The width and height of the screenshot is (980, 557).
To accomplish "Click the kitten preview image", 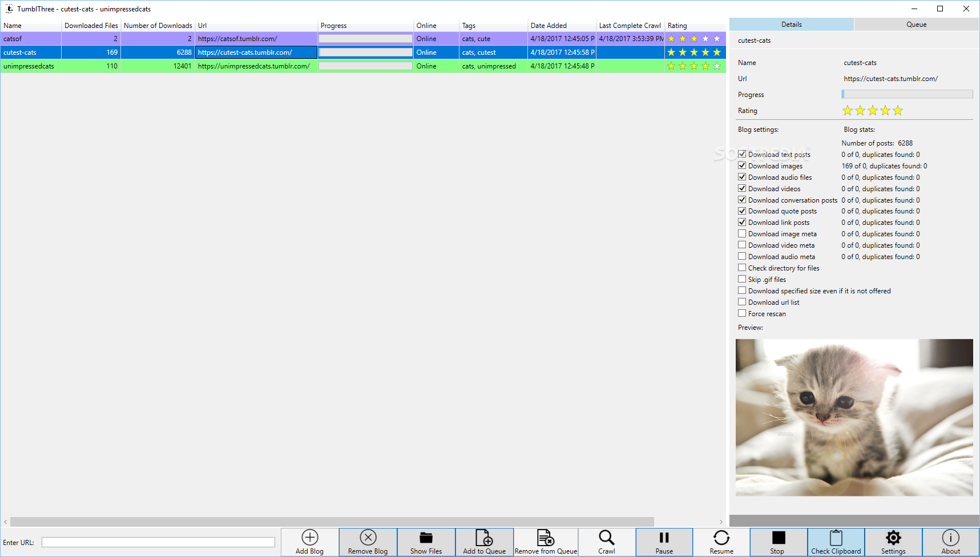I will click(x=854, y=418).
